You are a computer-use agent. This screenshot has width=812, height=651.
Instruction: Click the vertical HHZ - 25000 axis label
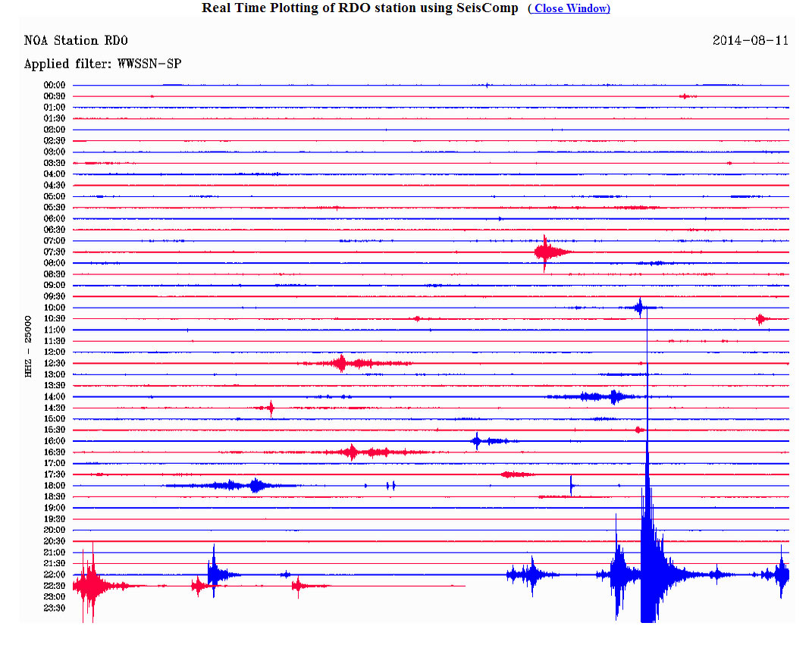coord(29,346)
